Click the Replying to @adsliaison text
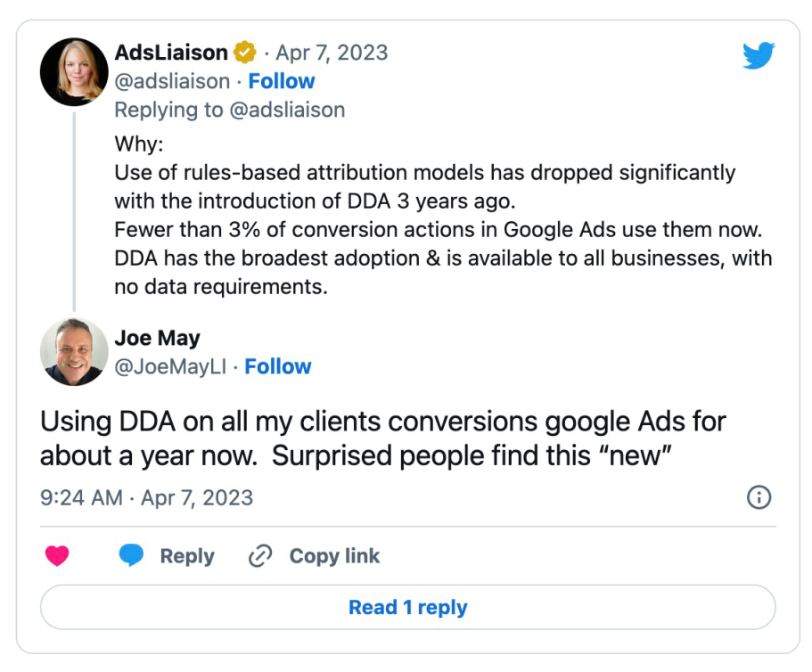Image resolution: width=812 pixels, height=672 pixels. click(229, 110)
